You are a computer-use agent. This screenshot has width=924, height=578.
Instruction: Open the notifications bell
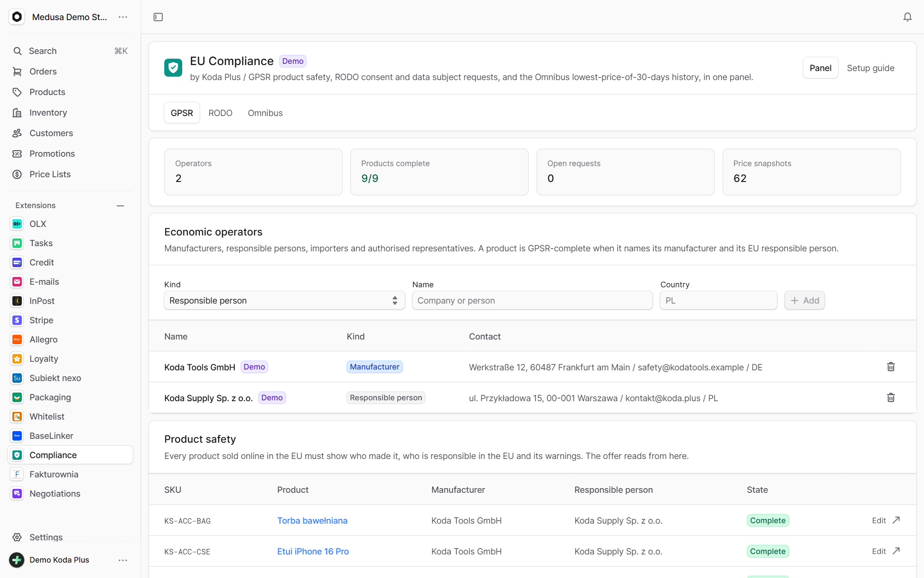907,17
